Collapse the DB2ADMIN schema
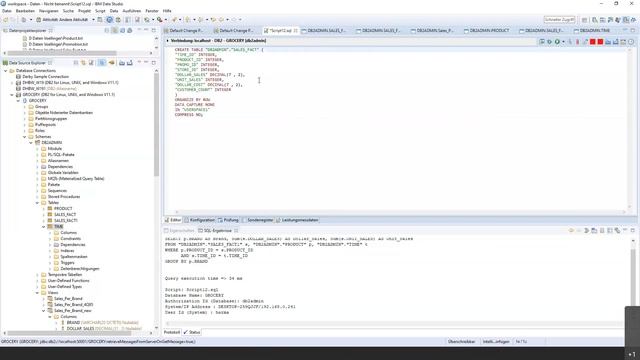The width and height of the screenshot is (640, 360). pyautogui.click(x=31, y=143)
